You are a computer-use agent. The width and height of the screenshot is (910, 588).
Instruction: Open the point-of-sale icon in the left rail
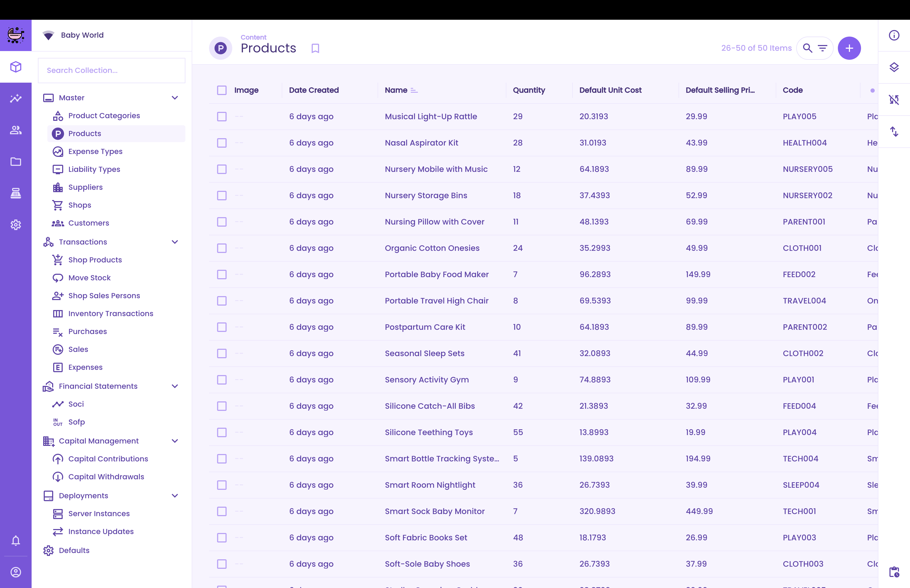pyautogui.click(x=16, y=193)
